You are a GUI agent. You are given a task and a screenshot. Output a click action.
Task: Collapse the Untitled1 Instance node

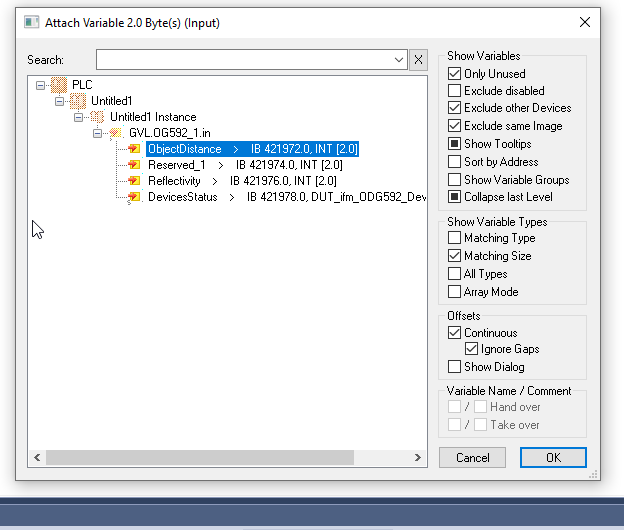(x=78, y=117)
